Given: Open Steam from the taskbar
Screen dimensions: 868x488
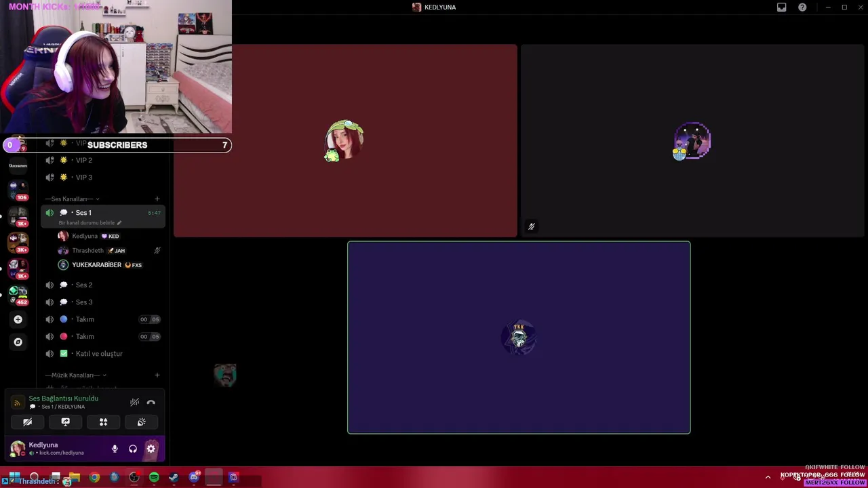Looking at the screenshot, I should (x=174, y=478).
